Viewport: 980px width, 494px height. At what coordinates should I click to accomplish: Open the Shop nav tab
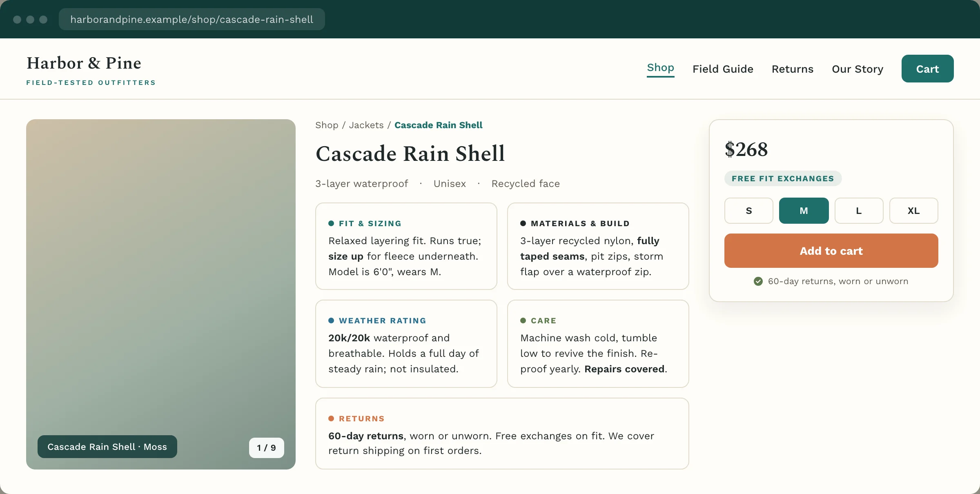tap(660, 68)
